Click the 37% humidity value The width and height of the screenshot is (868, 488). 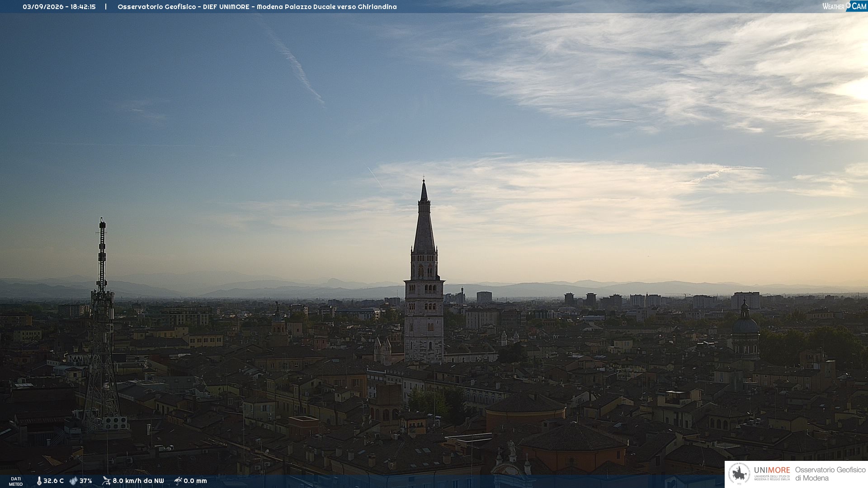(86, 481)
